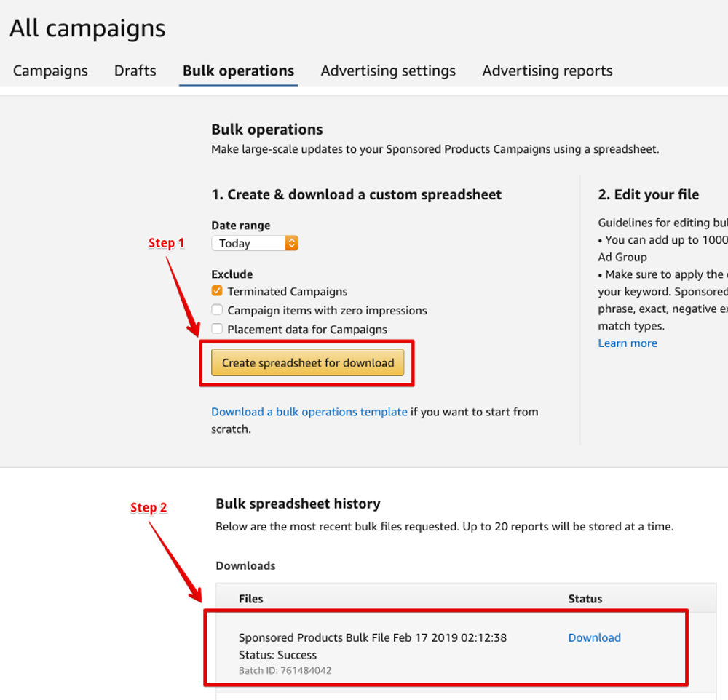
Task: Click the Edit your file section heading
Action: [x=648, y=195]
